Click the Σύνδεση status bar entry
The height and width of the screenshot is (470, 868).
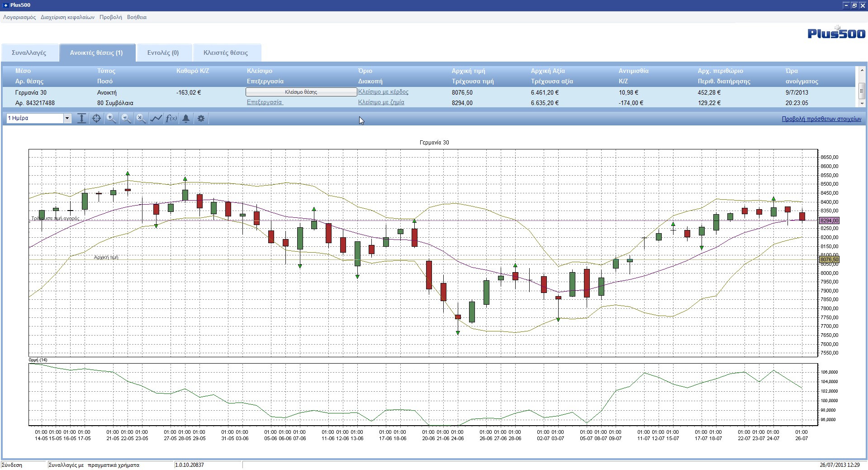[x=12, y=465]
